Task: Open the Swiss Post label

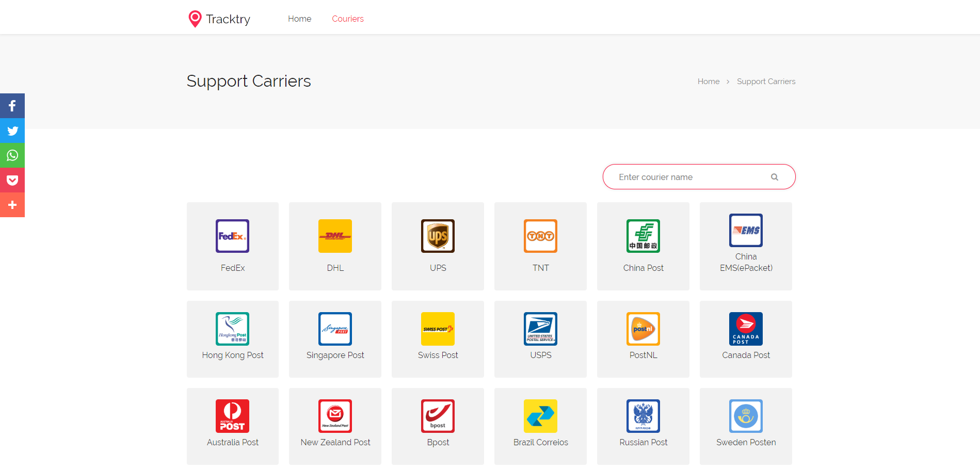Action: pyautogui.click(x=438, y=355)
